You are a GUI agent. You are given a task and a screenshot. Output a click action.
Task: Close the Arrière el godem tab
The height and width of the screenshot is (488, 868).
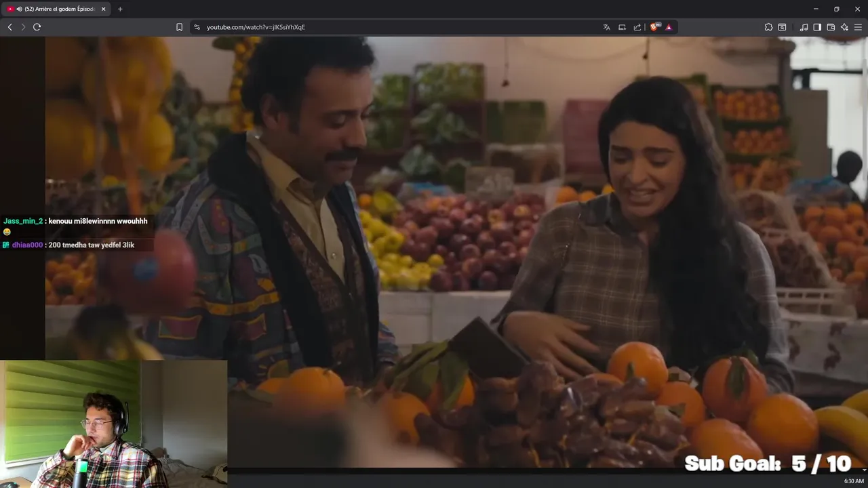104,9
